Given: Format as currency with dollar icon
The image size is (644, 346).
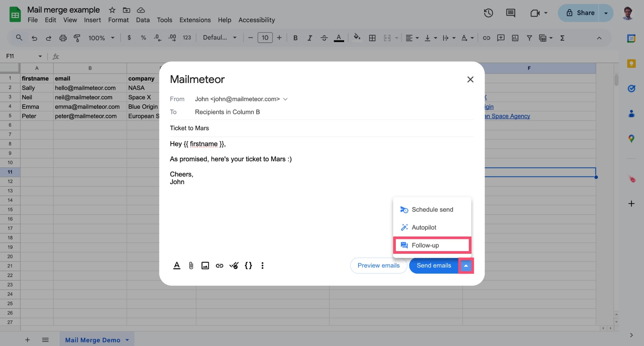Looking at the screenshot, I should pyautogui.click(x=129, y=38).
